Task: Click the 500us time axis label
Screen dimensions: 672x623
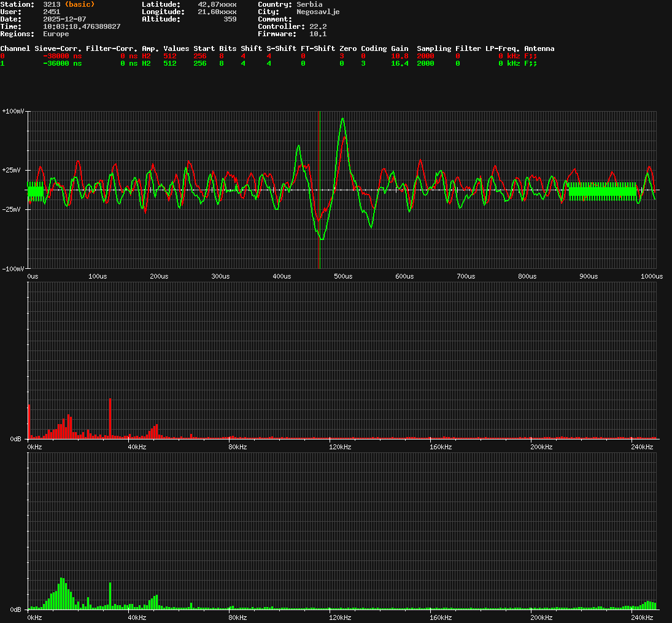Action: pyautogui.click(x=343, y=276)
